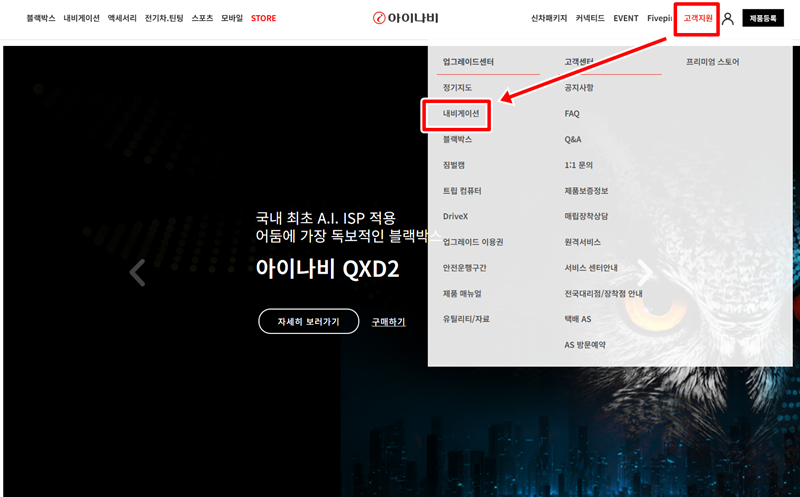Image resolution: width=800 pixels, height=497 pixels.
Task: Click the 아이나비 QXD2 banner title
Action: coord(327,268)
